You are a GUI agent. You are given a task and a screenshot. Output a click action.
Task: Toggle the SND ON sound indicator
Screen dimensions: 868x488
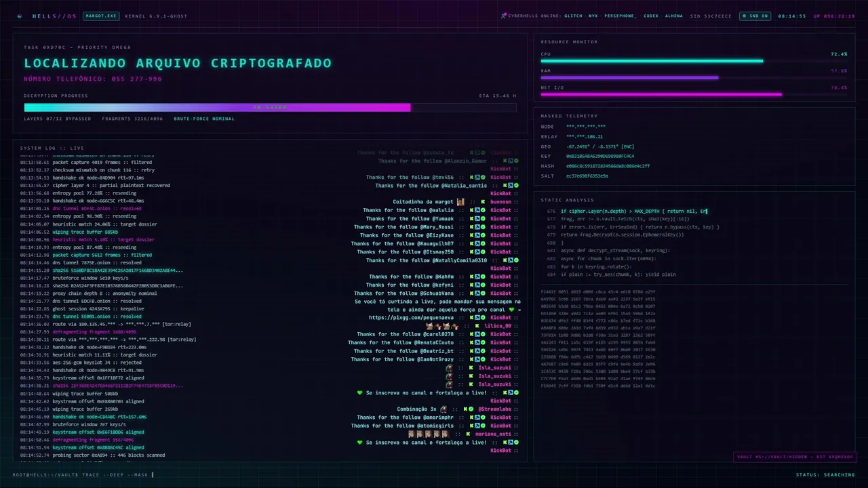(x=754, y=16)
